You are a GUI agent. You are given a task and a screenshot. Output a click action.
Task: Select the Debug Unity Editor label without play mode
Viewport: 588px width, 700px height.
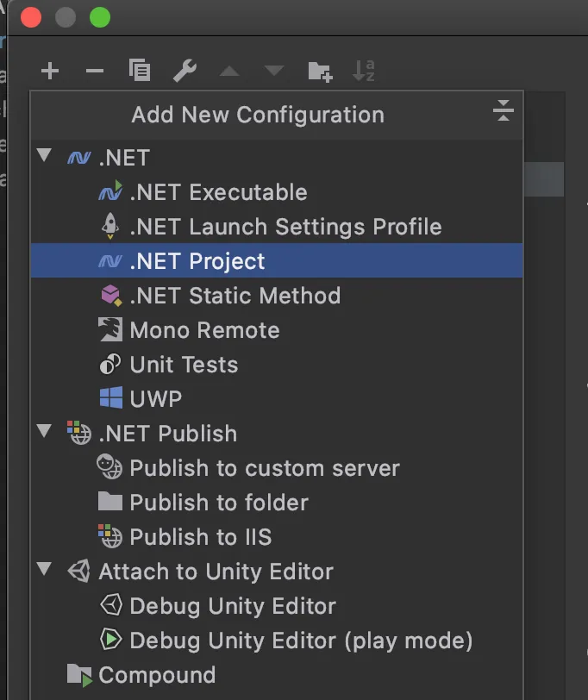pyautogui.click(x=233, y=606)
